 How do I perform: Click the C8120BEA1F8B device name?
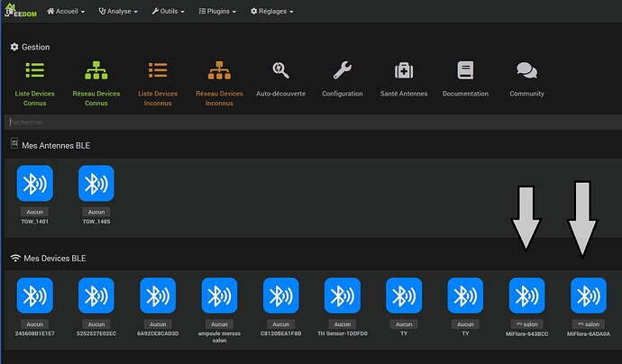click(281, 333)
